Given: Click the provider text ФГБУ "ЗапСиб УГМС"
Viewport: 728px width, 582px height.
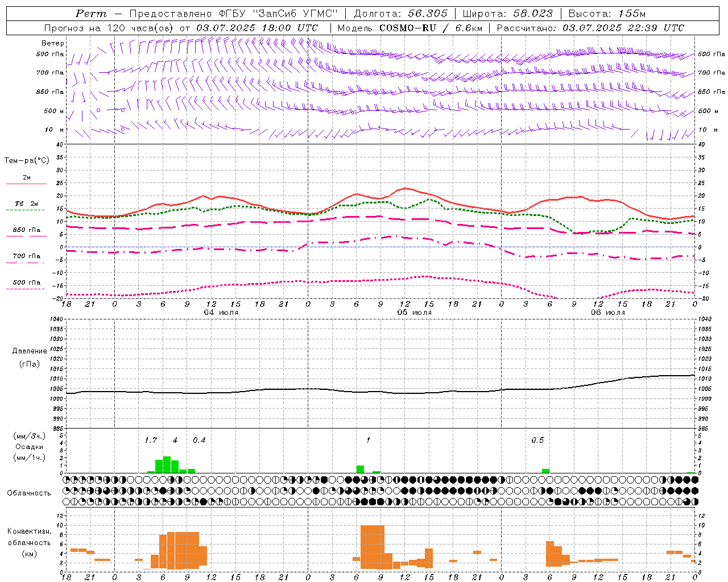Looking at the screenshot, I should coord(279,14).
